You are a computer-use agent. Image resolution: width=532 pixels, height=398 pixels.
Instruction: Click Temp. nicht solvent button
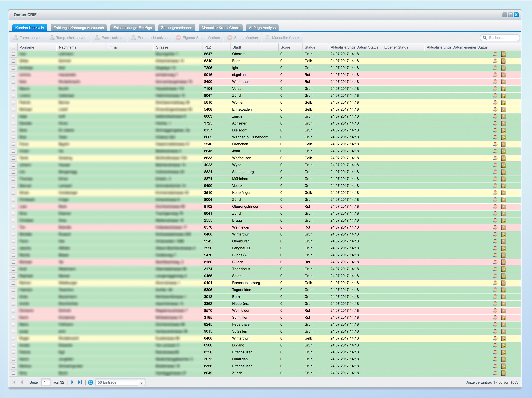(x=68, y=38)
